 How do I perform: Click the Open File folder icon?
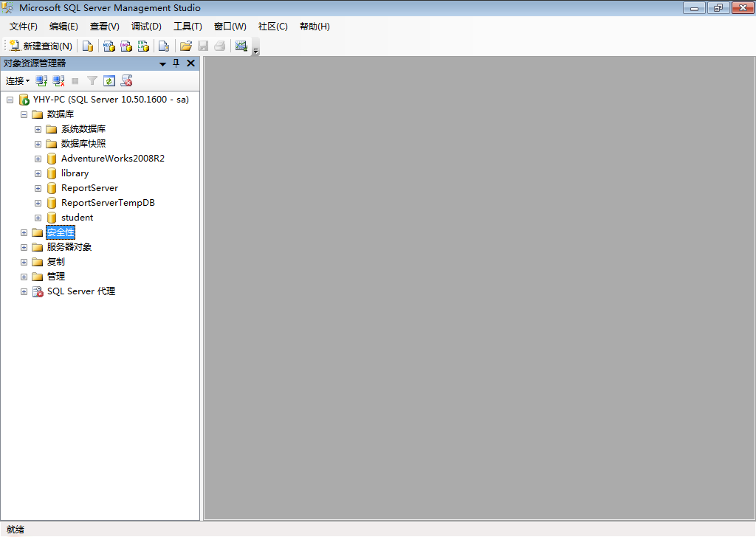point(185,46)
